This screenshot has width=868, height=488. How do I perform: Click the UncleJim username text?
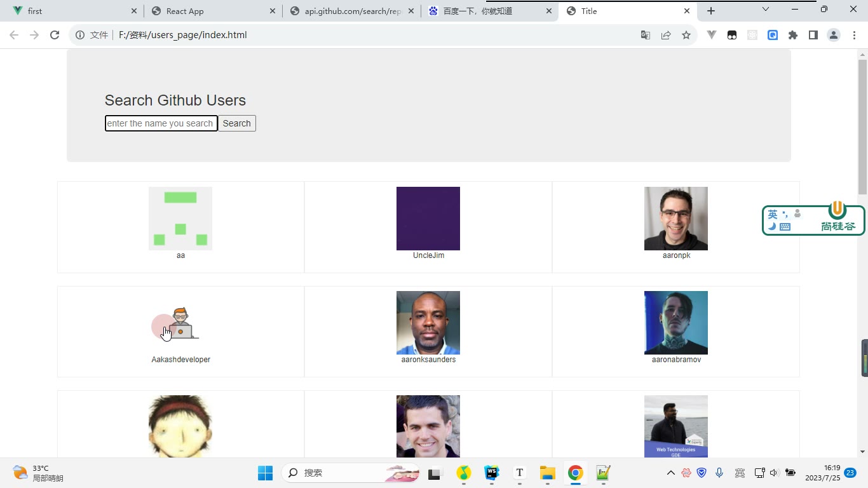pos(428,255)
